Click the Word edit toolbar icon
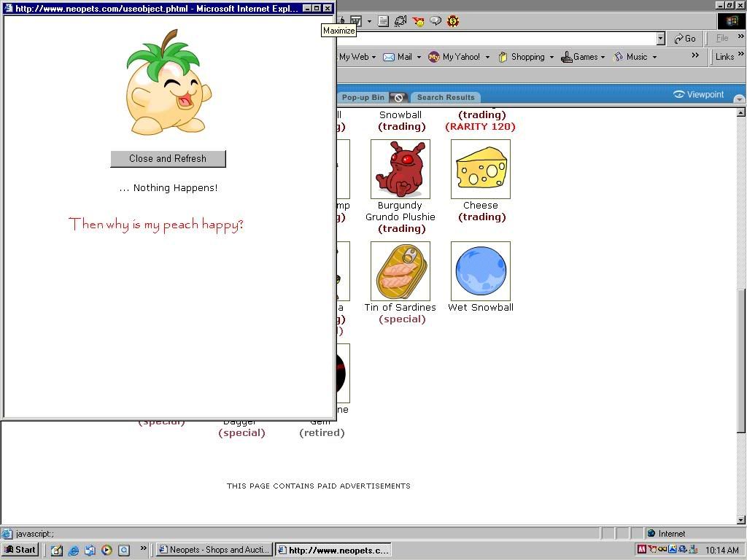 coord(356,21)
